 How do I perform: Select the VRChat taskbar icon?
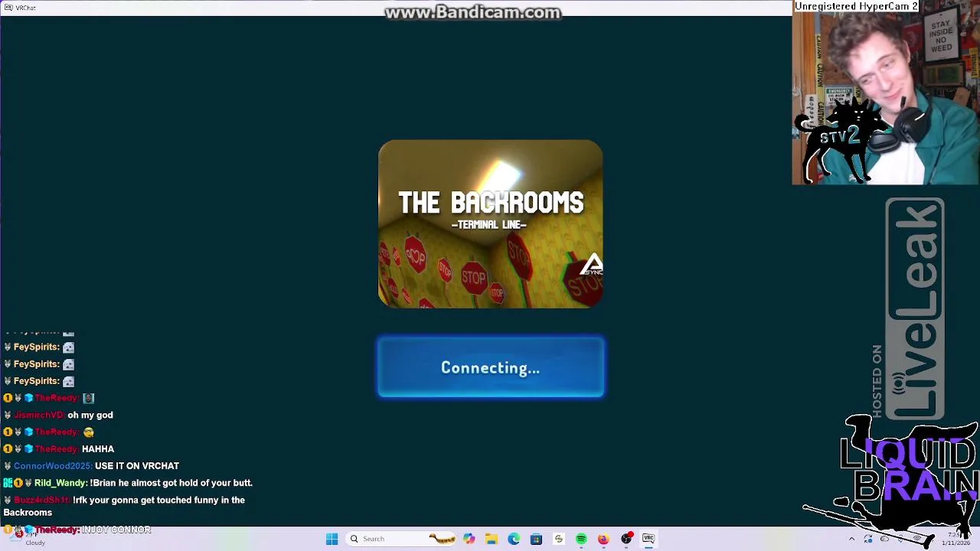648,539
